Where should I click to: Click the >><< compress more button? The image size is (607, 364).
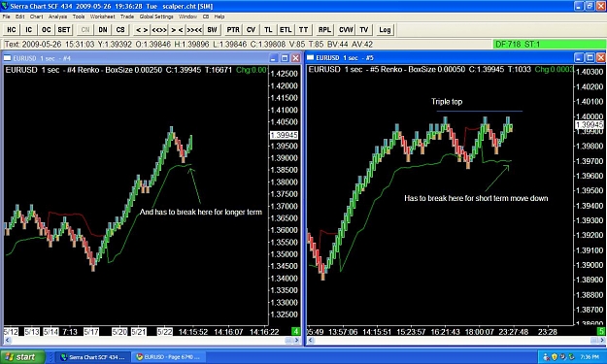coord(194,30)
